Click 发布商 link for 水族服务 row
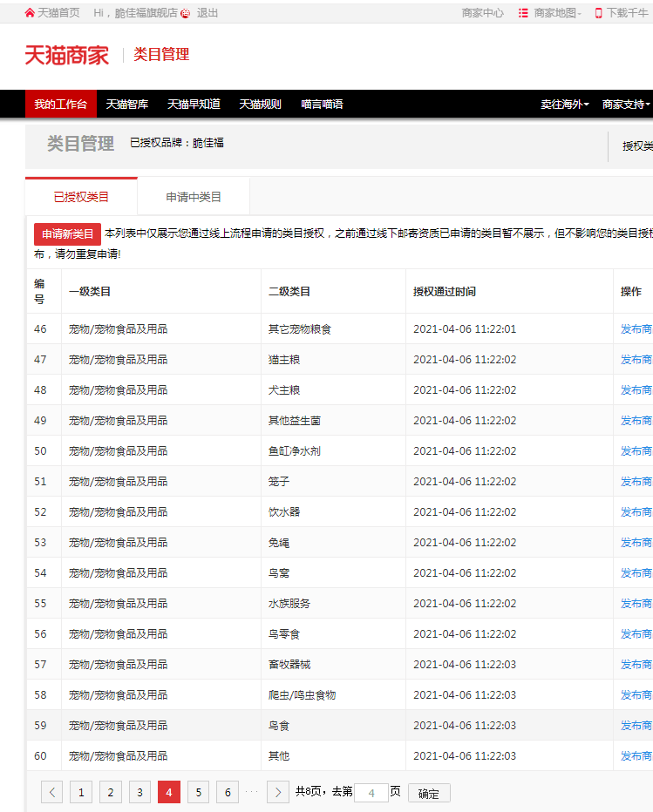The image size is (653, 812). (x=636, y=603)
